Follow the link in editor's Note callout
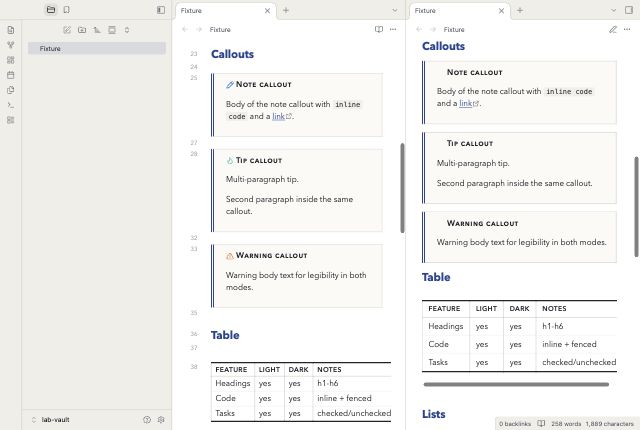This screenshot has height=430, width=640. pos(278,116)
